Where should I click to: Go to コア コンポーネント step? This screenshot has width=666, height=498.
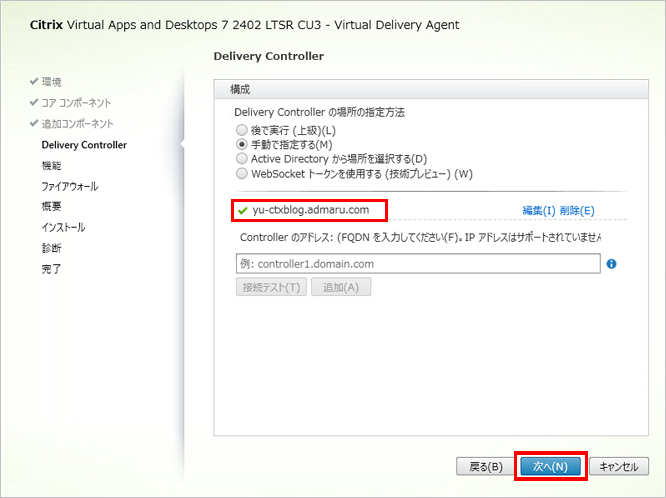click(x=75, y=103)
